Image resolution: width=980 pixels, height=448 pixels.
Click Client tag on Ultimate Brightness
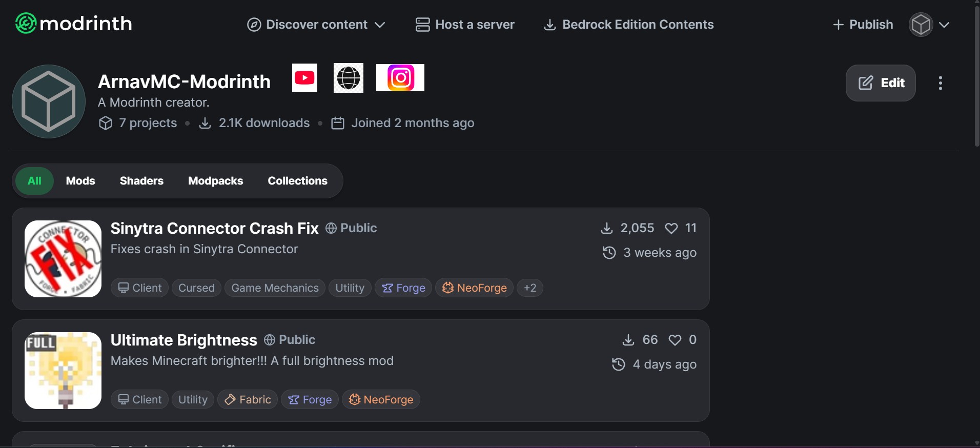coord(140,400)
